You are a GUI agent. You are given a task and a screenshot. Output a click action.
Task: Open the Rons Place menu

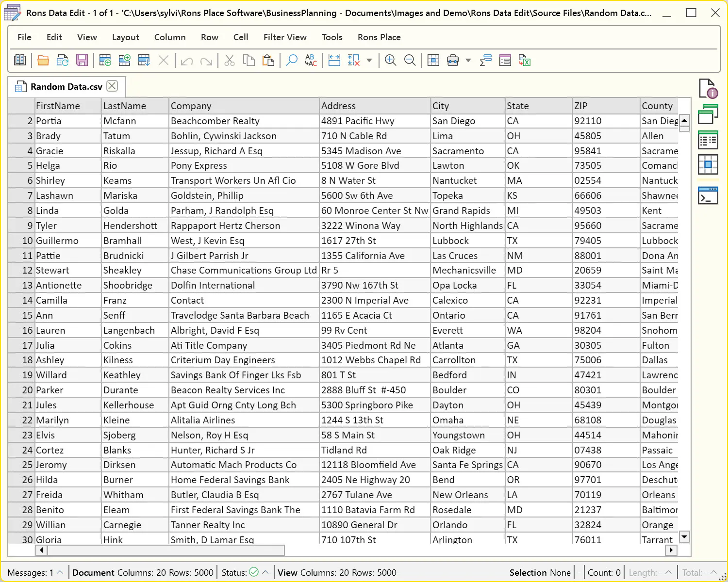(379, 37)
